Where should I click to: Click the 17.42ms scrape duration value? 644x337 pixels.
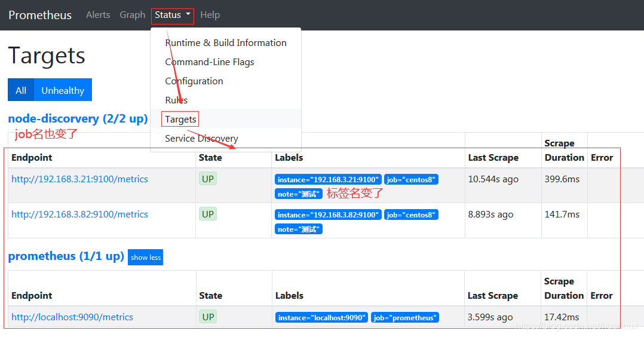tap(562, 317)
